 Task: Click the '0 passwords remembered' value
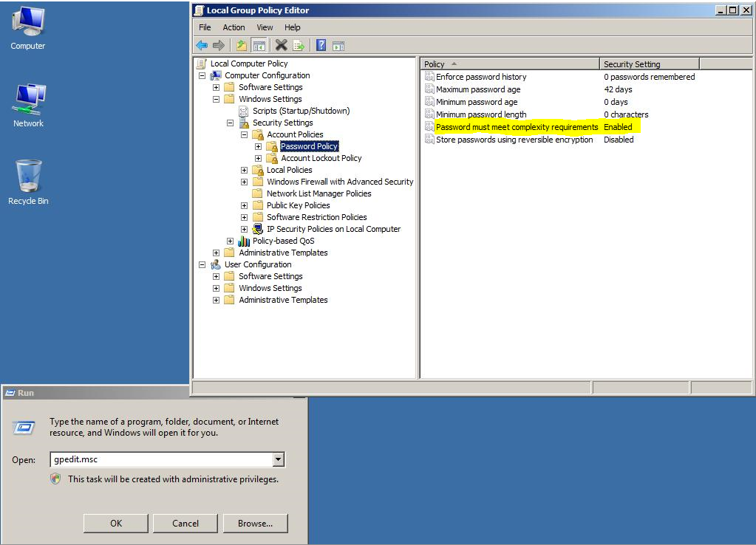(x=649, y=77)
